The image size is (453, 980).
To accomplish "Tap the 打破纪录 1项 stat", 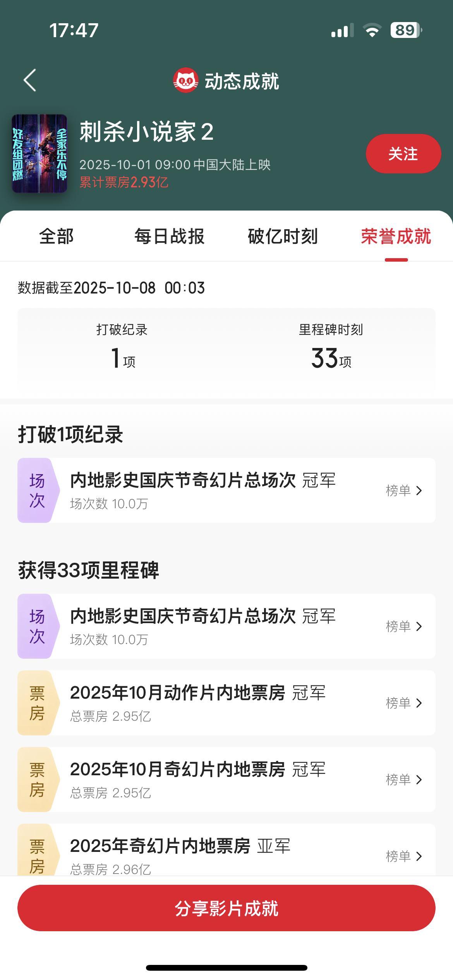I will click(x=122, y=346).
